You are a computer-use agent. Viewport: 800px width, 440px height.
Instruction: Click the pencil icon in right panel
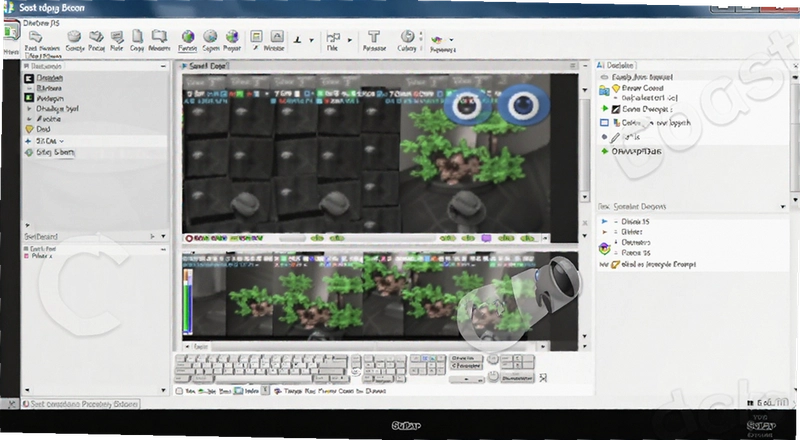615,137
